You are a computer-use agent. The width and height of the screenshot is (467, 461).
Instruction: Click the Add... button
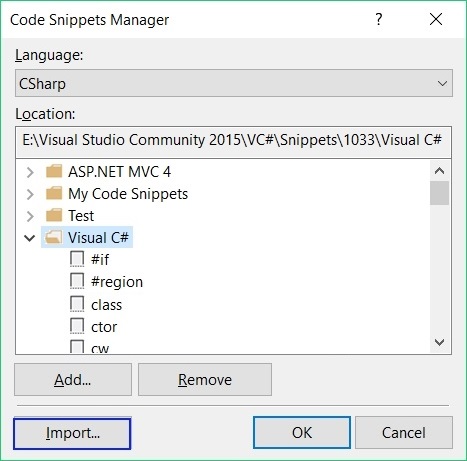pos(73,380)
